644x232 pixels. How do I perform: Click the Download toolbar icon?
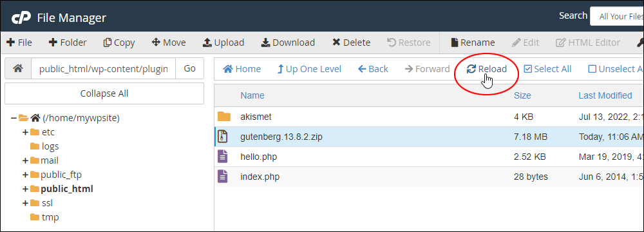tap(266, 43)
